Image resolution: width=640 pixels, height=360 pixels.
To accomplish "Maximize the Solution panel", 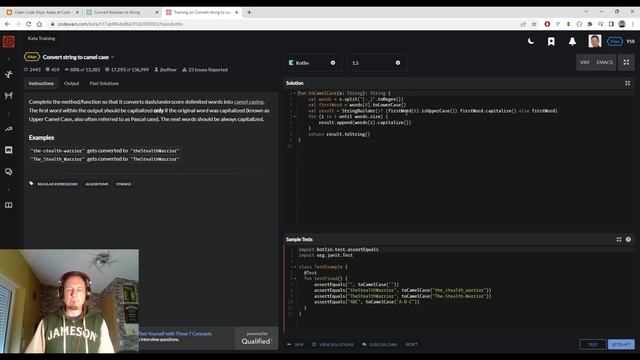I will (x=628, y=83).
